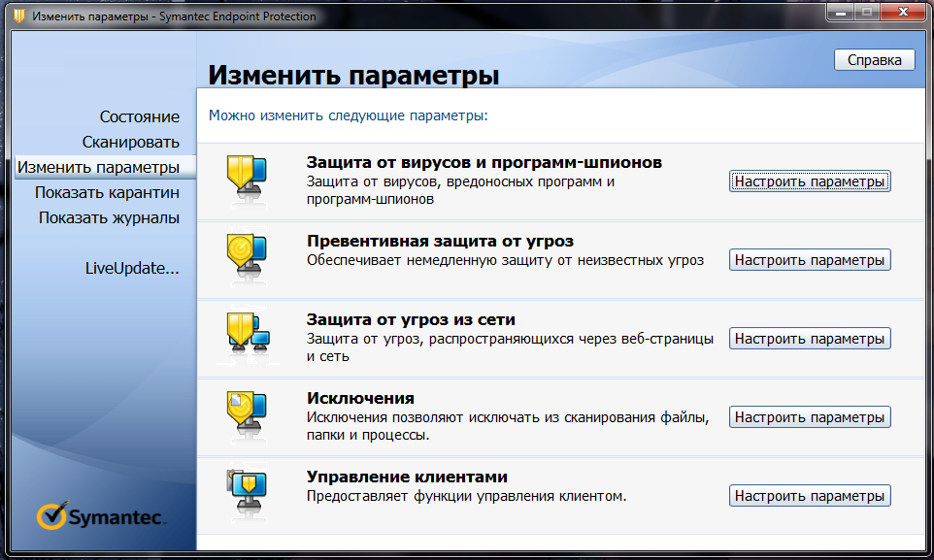This screenshot has width=934, height=560.
Task: Open Настроить параметры for Исключения
Action: pos(809,417)
